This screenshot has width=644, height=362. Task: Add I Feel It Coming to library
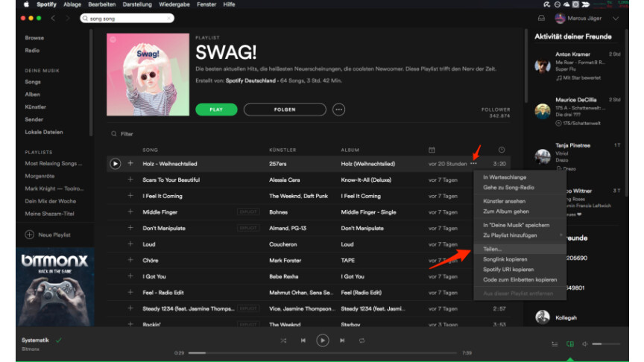point(130,195)
